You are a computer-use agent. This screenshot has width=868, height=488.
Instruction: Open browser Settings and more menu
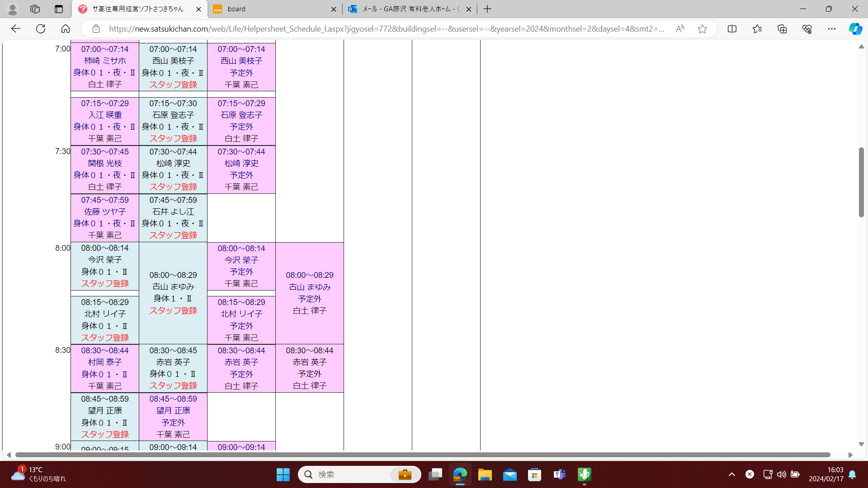(832, 29)
